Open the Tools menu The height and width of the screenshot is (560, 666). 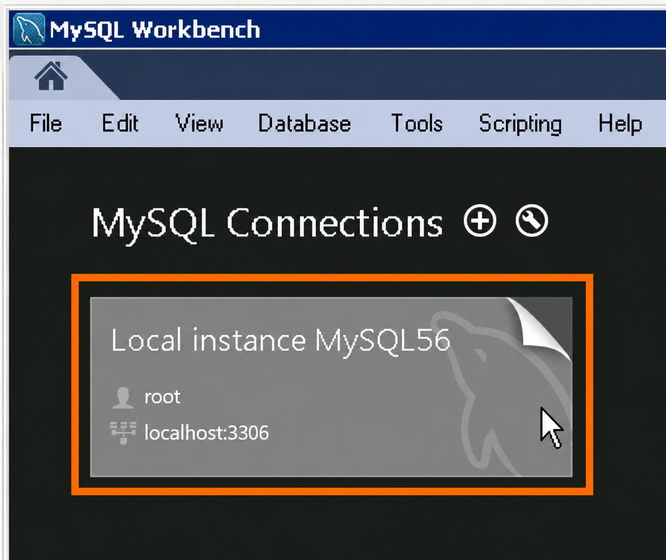click(417, 124)
